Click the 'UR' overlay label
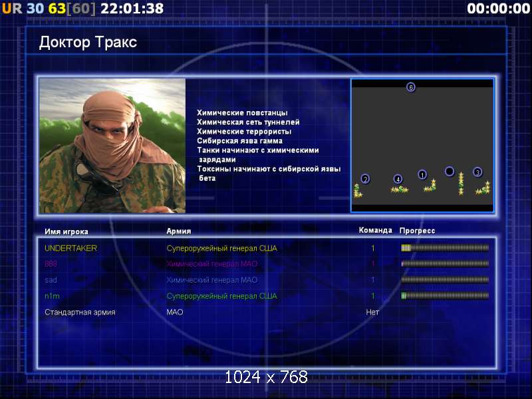The width and height of the screenshot is (532, 399). coord(12,9)
